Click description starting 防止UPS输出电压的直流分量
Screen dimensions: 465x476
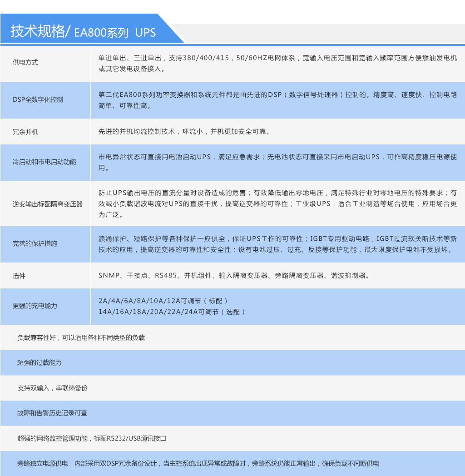pos(277,203)
